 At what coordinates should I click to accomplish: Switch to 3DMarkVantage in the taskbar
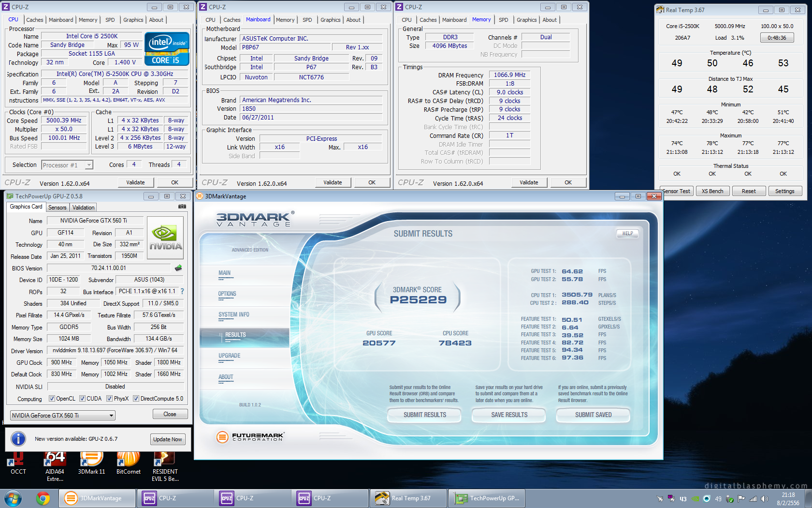97,498
